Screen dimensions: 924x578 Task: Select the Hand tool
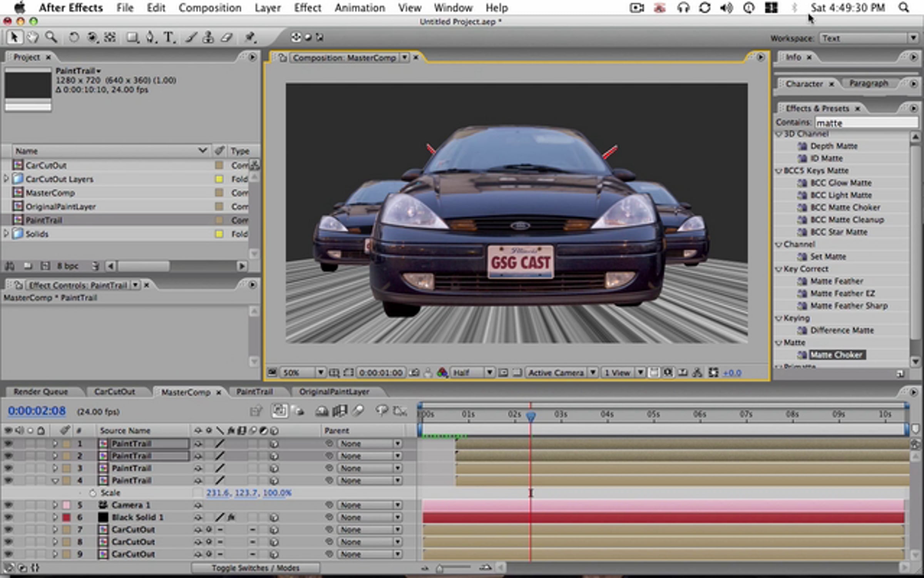33,37
